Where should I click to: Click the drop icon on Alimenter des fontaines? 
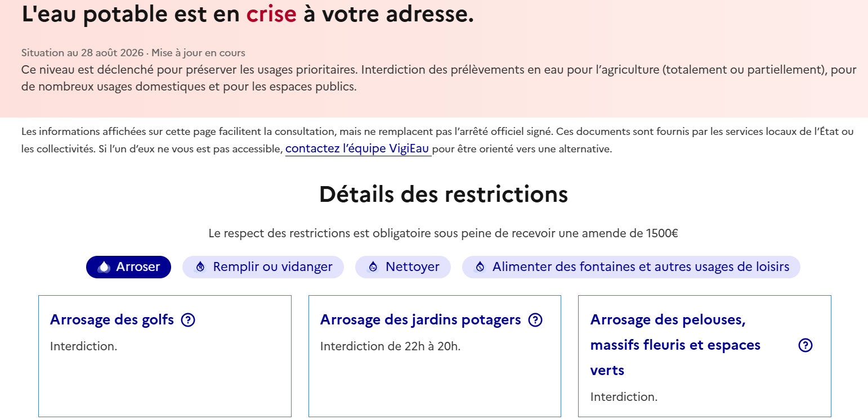click(480, 267)
